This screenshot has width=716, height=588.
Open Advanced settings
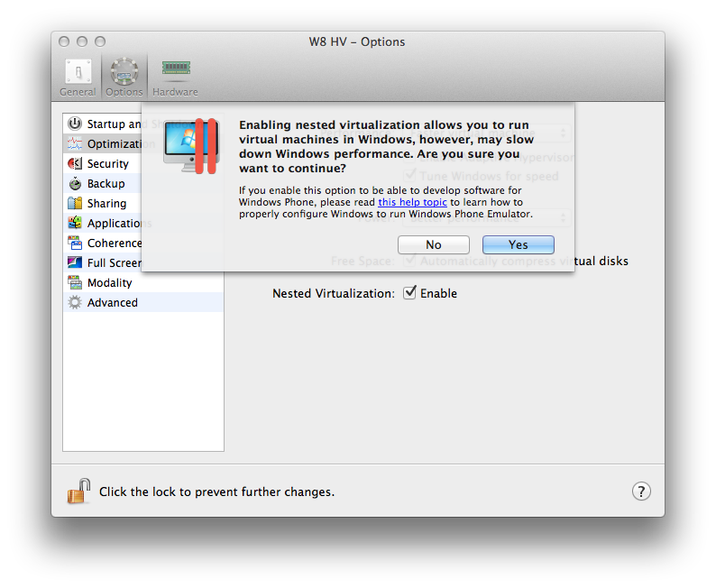(x=142, y=303)
